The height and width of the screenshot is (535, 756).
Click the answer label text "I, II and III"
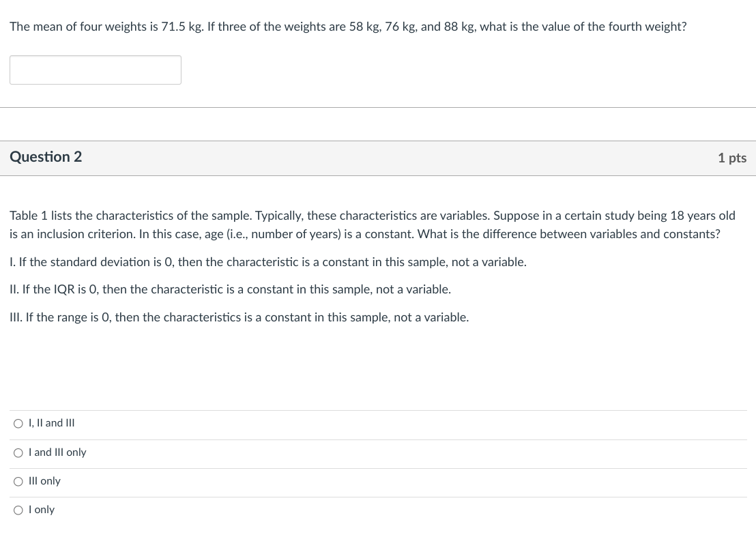(52, 423)
